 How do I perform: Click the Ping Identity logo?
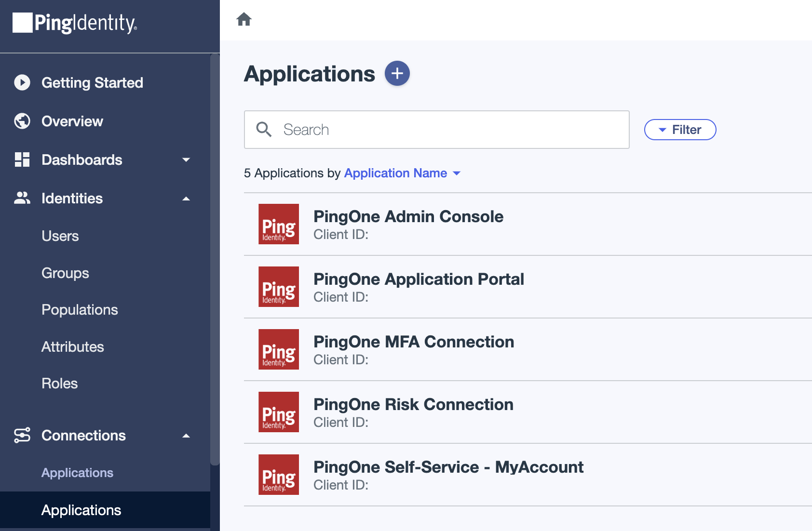coord(75,23)
